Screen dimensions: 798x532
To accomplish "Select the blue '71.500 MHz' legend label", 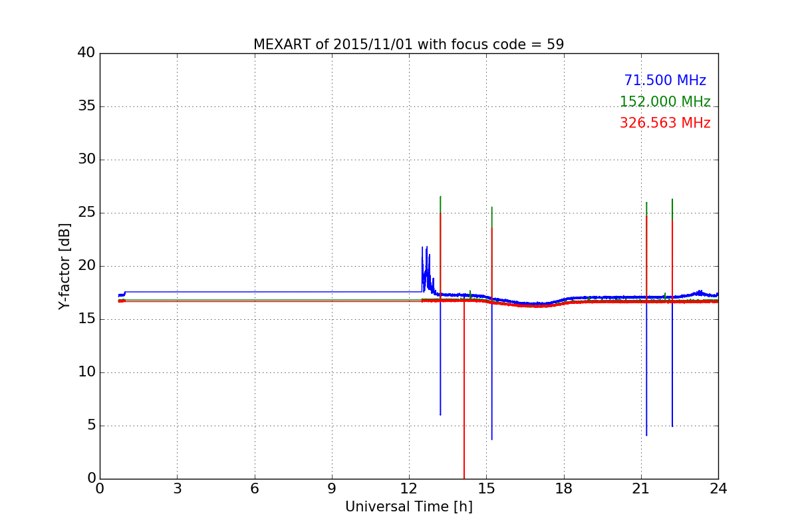I will (x=665, y=80).
